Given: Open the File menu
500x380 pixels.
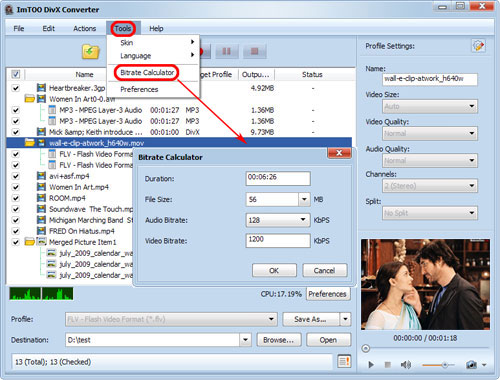Looking at the screenshot, I should click(x=19, y=29).
